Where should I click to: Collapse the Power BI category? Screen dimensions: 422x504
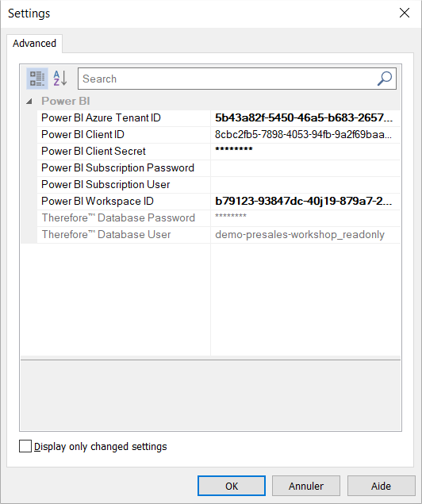[29, 102]
